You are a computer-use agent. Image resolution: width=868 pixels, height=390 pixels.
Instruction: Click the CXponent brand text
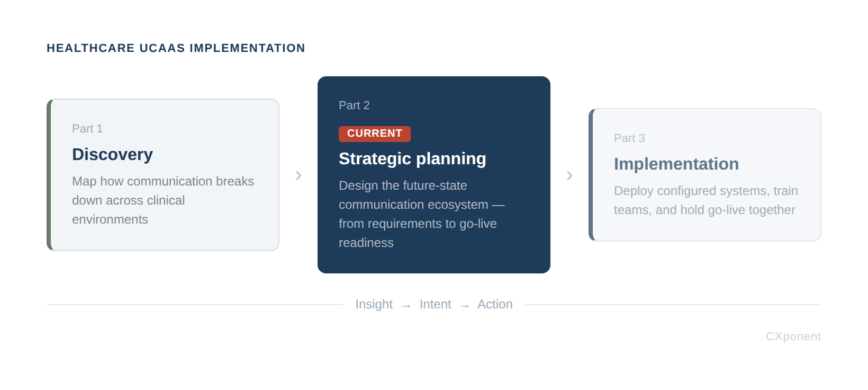(x=793, y=336)
